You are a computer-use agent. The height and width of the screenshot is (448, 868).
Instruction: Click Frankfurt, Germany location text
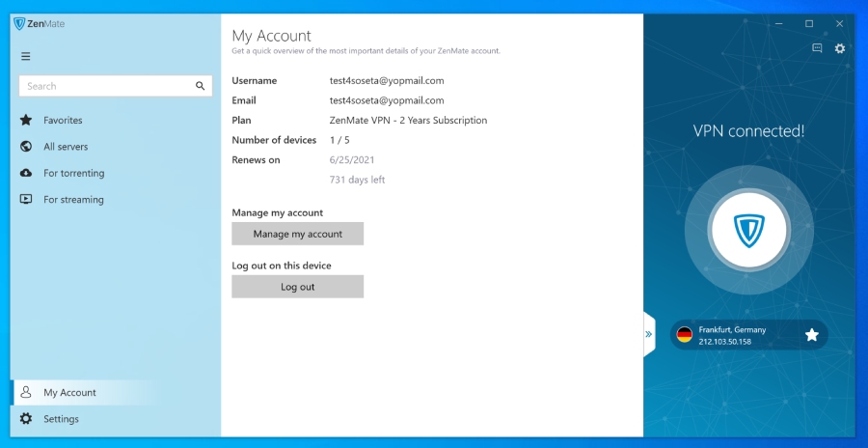click(x=732, y=329)
